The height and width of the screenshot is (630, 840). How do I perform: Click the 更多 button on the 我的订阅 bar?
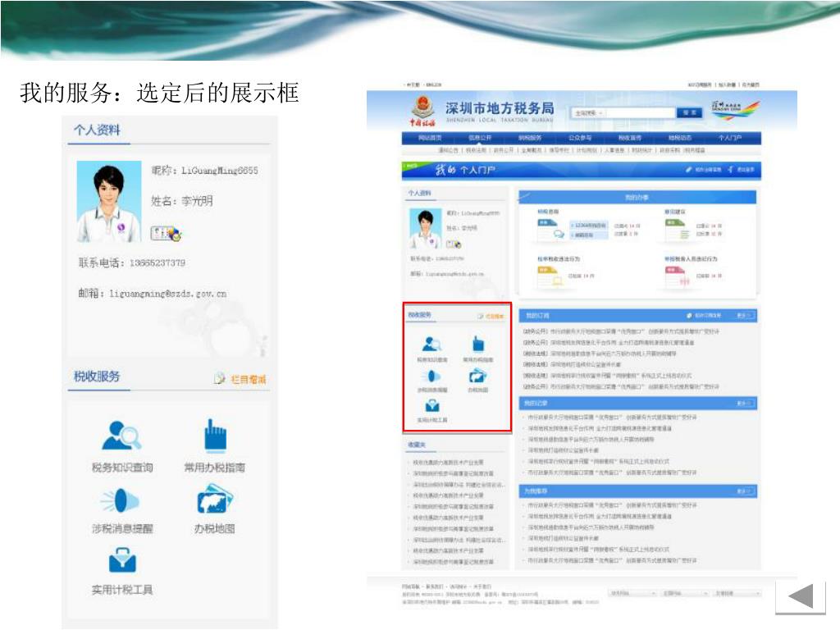[744, 316]
